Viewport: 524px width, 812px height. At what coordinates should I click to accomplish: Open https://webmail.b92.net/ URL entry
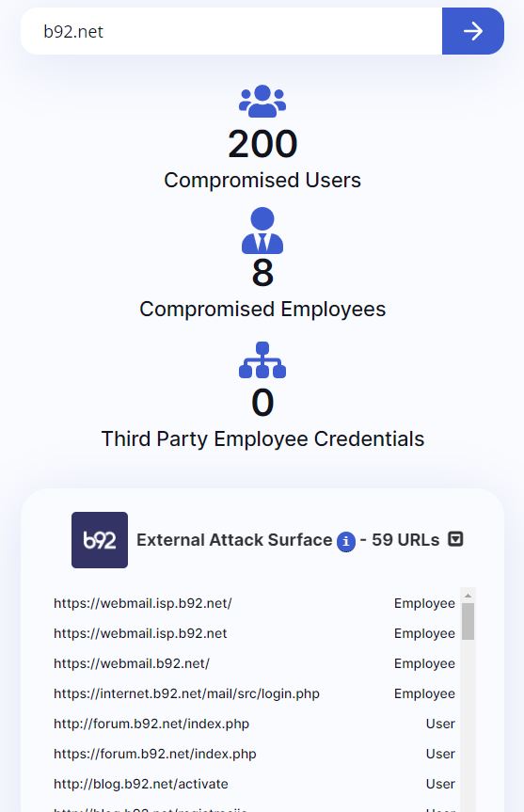(132, 663)
